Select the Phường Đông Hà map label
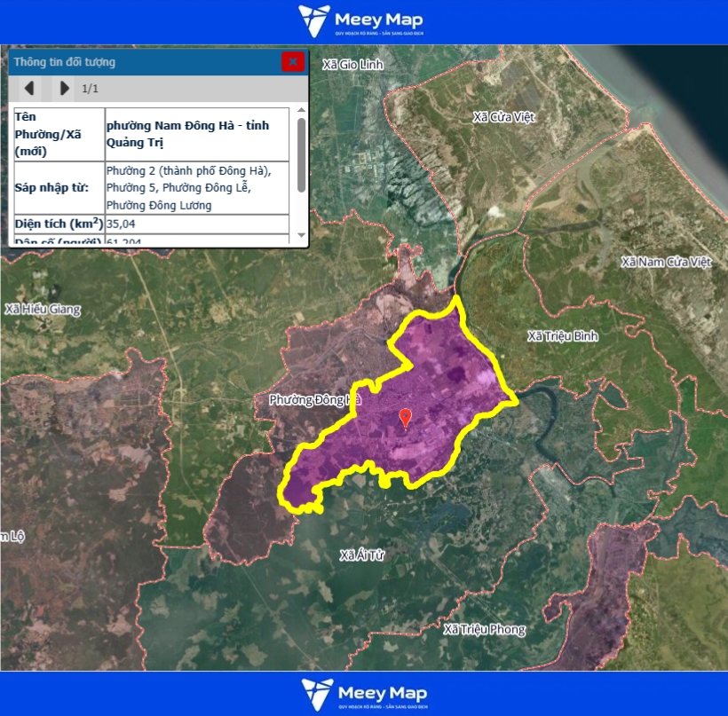 pos(315,400)
